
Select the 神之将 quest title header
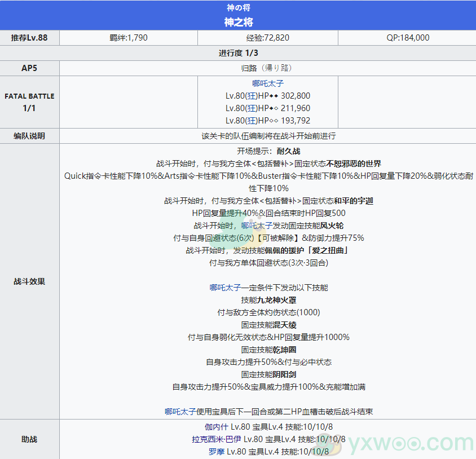239,22
